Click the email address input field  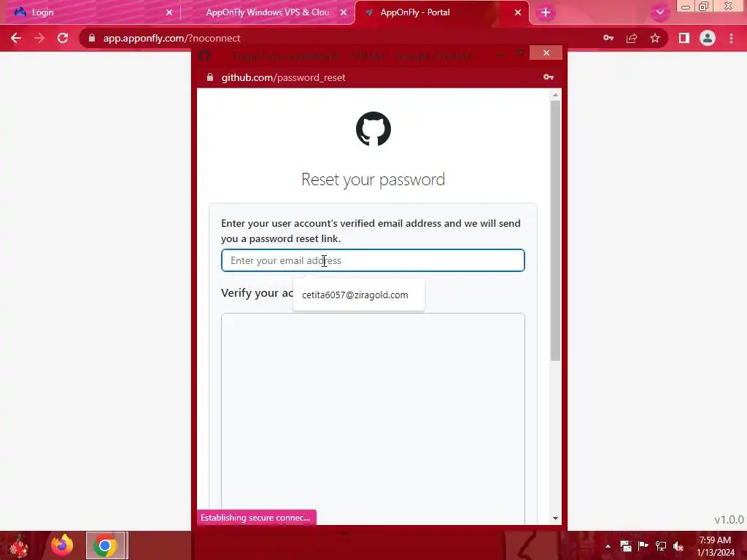tap(373, 260)
